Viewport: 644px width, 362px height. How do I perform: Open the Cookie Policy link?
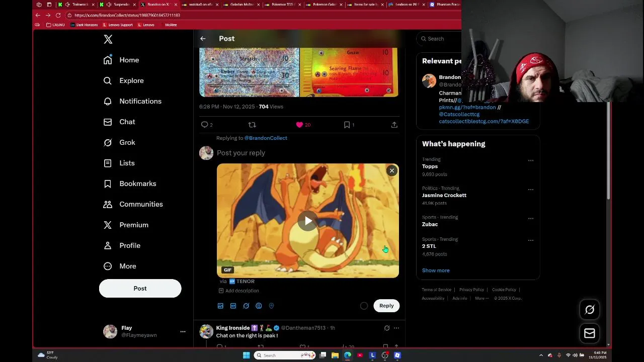pyautogui.click(x=504, y=290)
